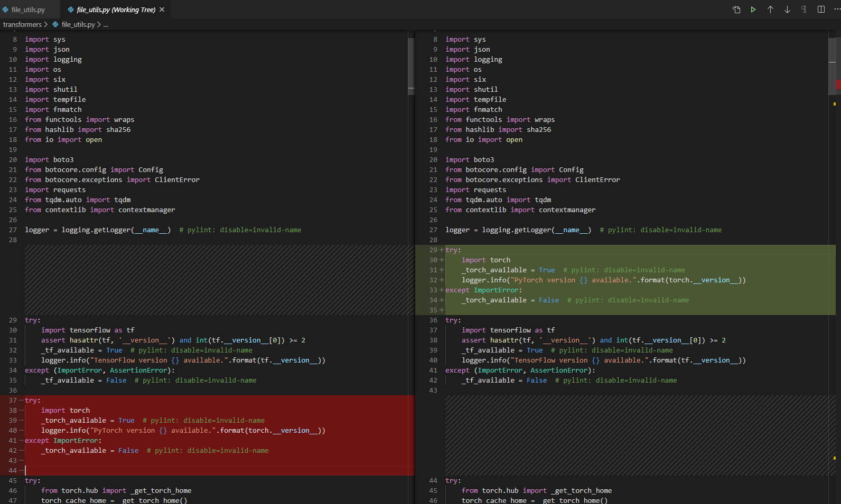The image size is (841, 504).
Task: Click the Open File icon in editor toolbar
Action: [736, 9]
